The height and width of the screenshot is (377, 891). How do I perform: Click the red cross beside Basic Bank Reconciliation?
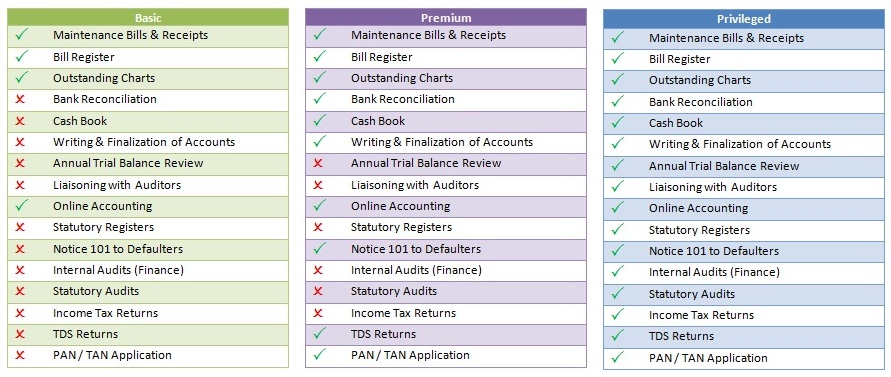pyautogui.click(x=20, y=99)
